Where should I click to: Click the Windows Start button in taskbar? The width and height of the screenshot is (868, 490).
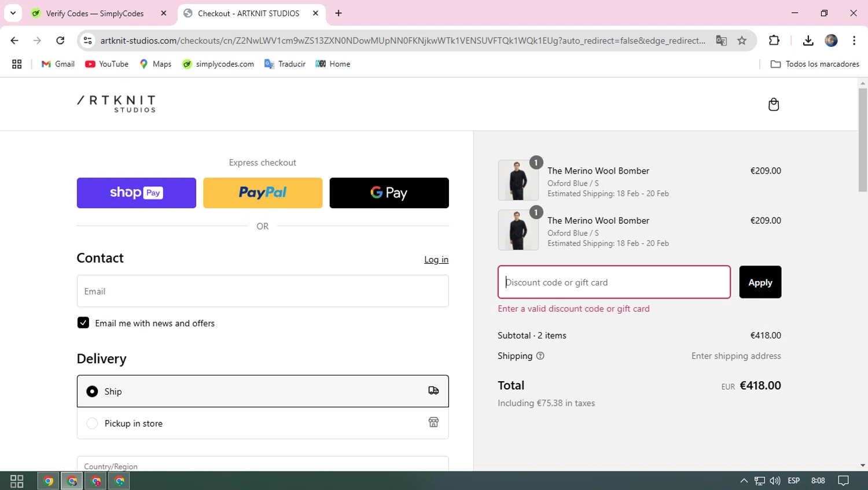(17, 481)
